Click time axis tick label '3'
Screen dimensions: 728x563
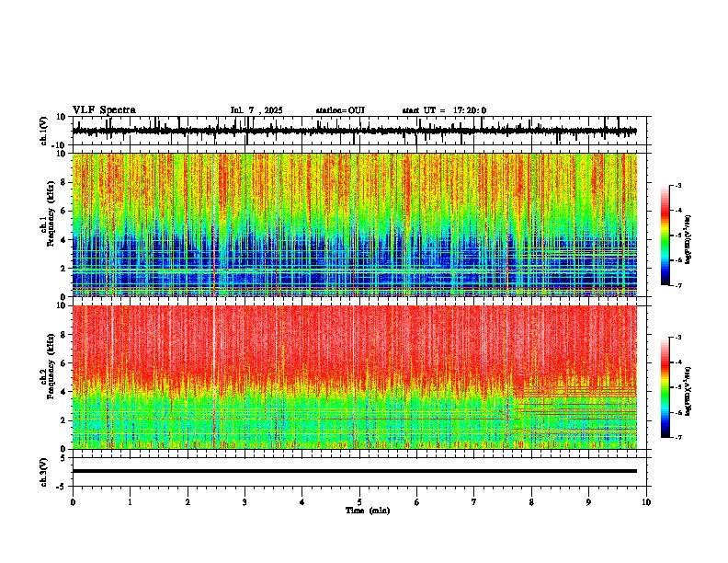(x=245, y=502)
